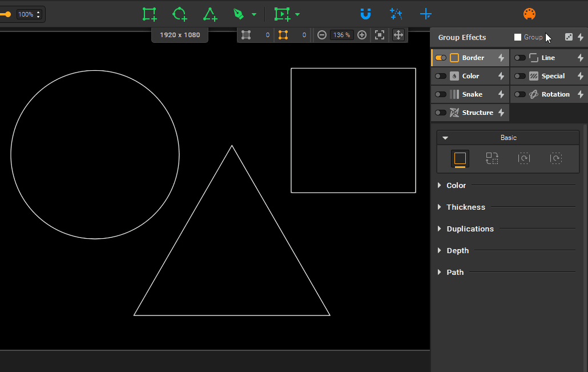
Task: Select the Special effect tab
Action: click(553, 76)
